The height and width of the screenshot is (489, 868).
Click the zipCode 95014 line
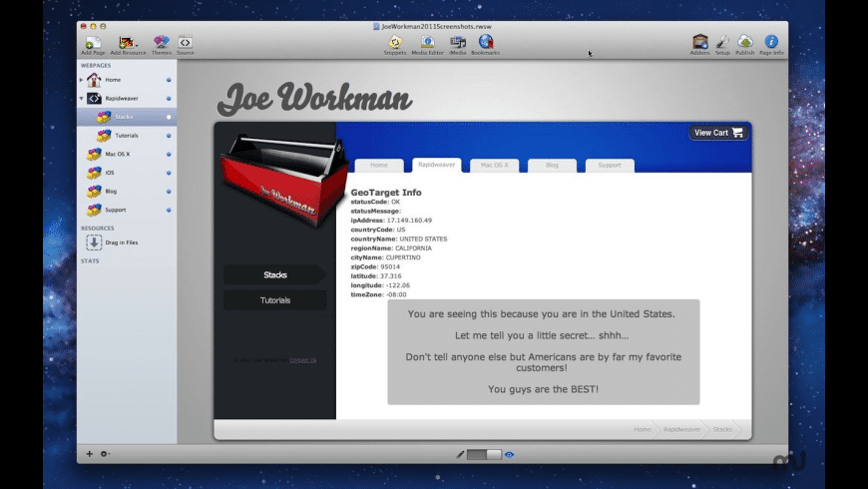coord(375,266)
